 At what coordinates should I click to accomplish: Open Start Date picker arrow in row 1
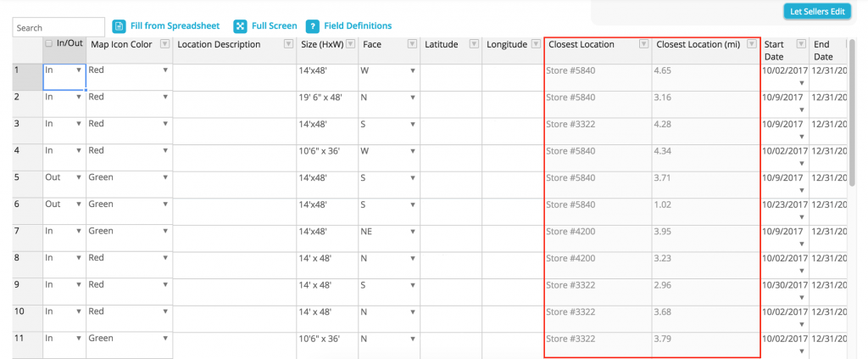tap(802, 83)
